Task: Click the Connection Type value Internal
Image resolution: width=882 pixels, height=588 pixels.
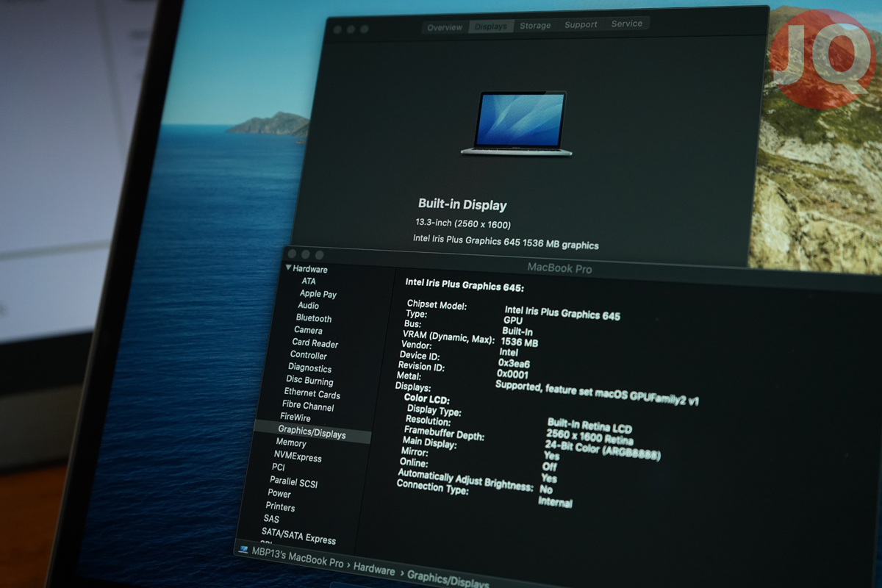Action: tap(555, 502)
